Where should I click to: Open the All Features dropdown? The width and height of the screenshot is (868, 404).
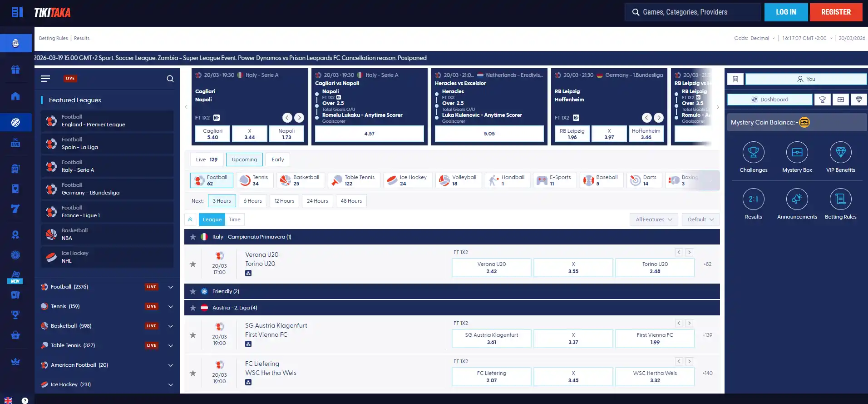pyautogui.click(x=654, y=219)
